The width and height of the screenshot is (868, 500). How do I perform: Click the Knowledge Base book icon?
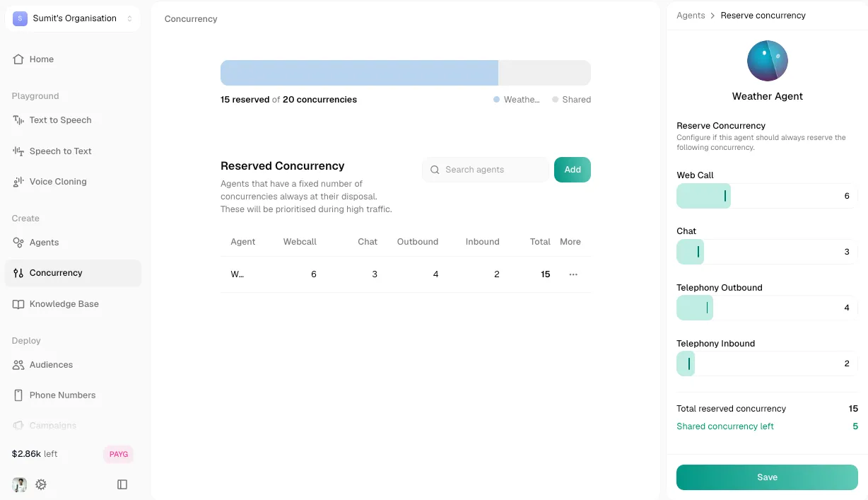[18, 304]
